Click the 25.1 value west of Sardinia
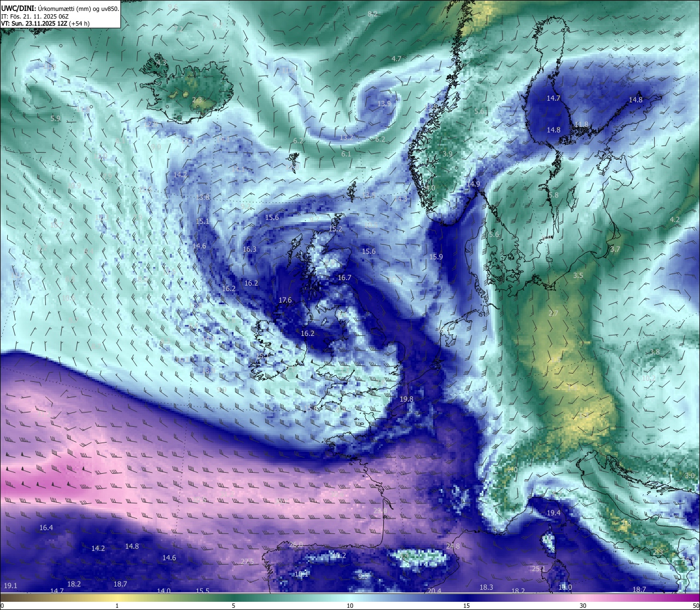 coord(539,569)
